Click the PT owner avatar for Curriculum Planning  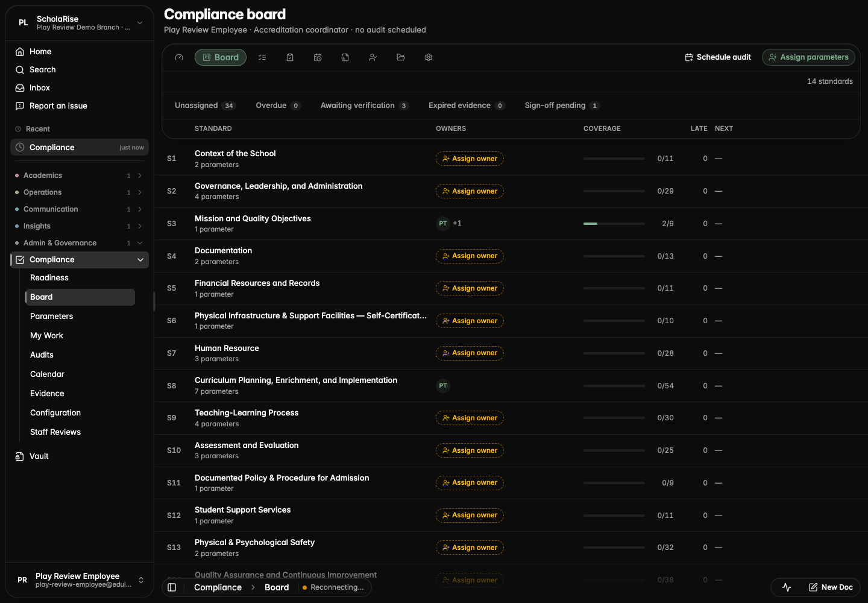click(x=443, y=386)
